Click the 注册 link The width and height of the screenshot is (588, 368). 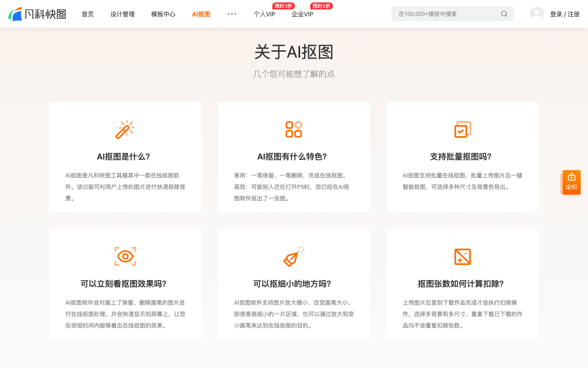point(573,13)
